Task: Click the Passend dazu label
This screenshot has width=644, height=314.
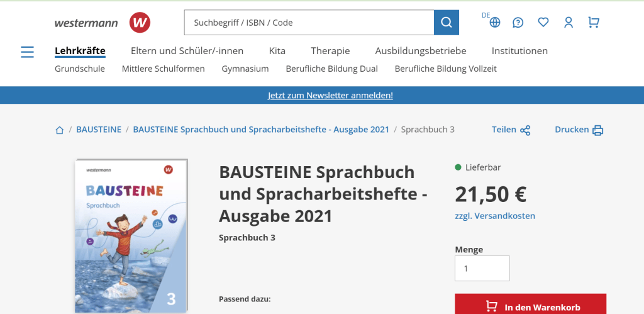Action: [245, 299]
